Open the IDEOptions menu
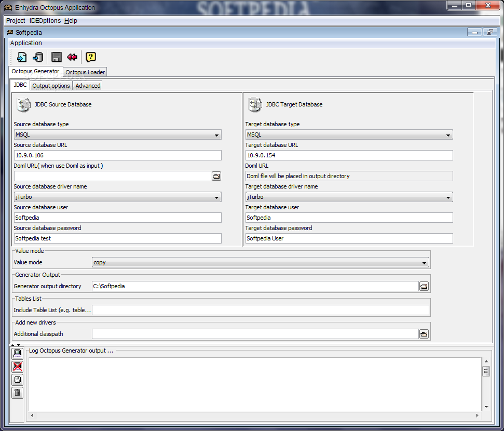The width and height of the screenshot is (504, 431). (45, 21)
